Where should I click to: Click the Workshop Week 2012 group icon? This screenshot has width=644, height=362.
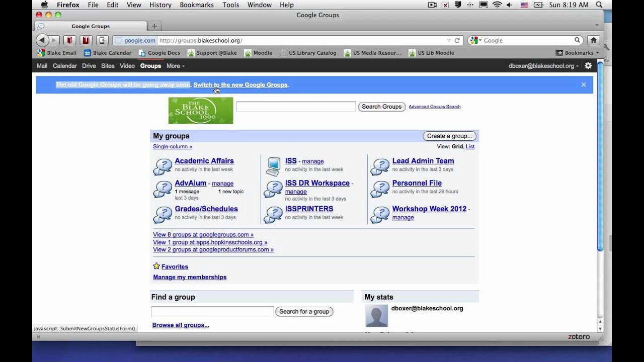pyautogui.click(x=380, y=214)
